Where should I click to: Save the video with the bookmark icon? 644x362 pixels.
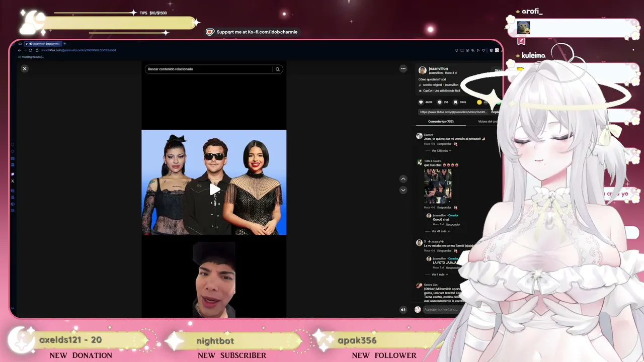coord(456,102)
